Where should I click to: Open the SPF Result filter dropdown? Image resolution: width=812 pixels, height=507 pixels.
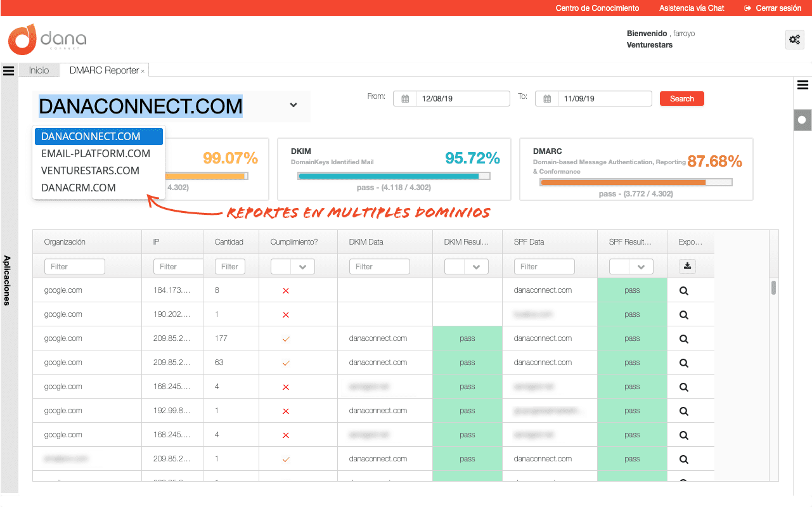coord(631,267)
